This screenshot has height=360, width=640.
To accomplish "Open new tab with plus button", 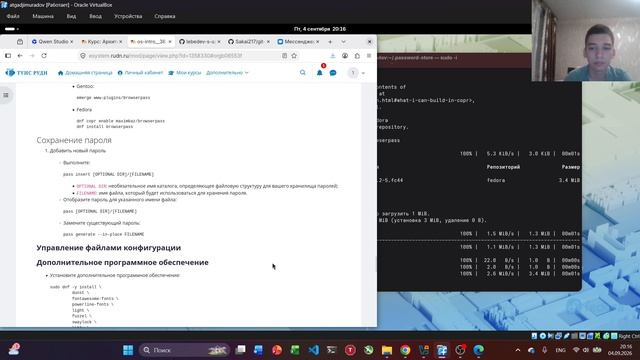I will click(330, 42).
